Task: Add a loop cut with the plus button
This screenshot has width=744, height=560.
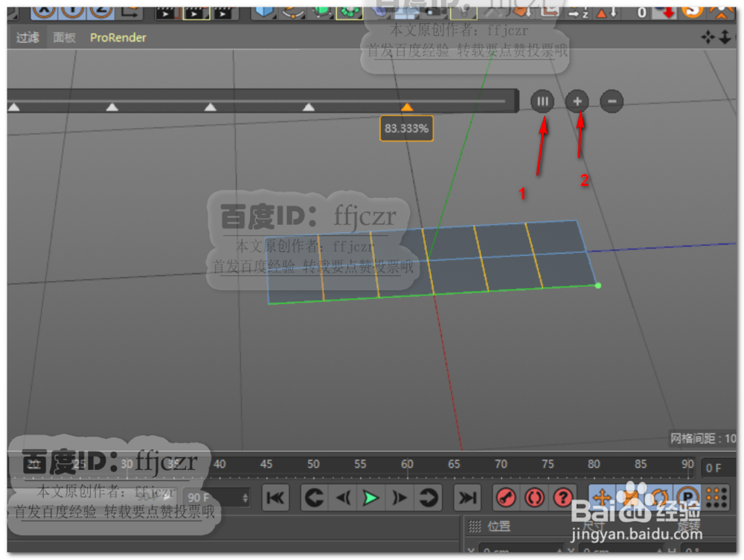Action: point(577,101)
